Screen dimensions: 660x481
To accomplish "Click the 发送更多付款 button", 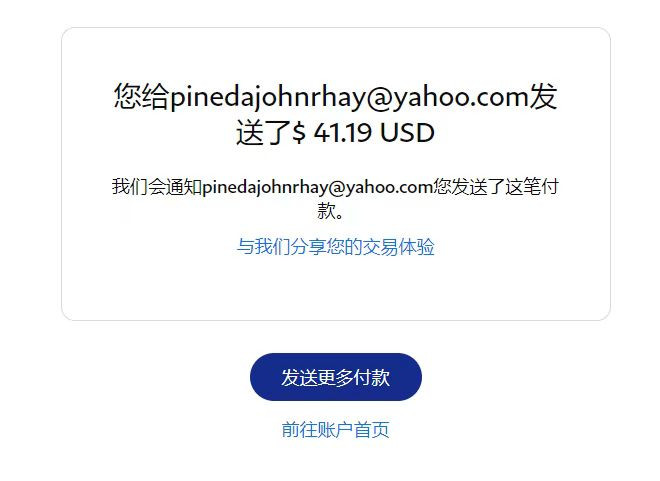I will coord(335,377).
